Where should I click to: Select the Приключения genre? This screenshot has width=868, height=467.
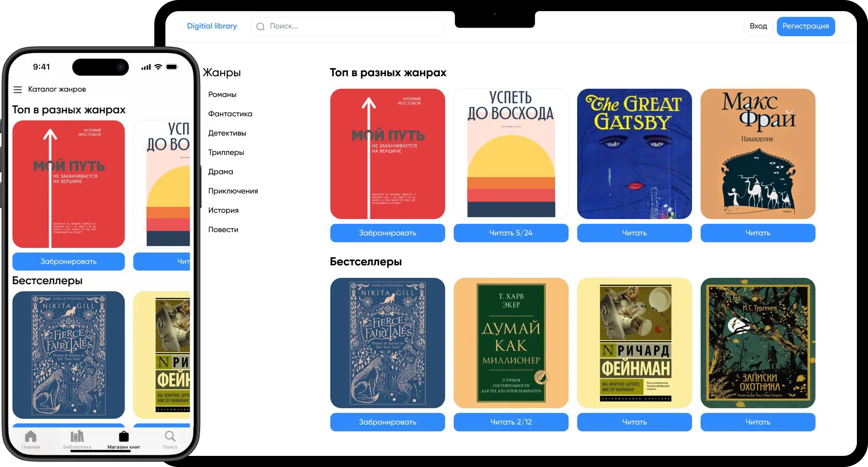pos(233,191)
